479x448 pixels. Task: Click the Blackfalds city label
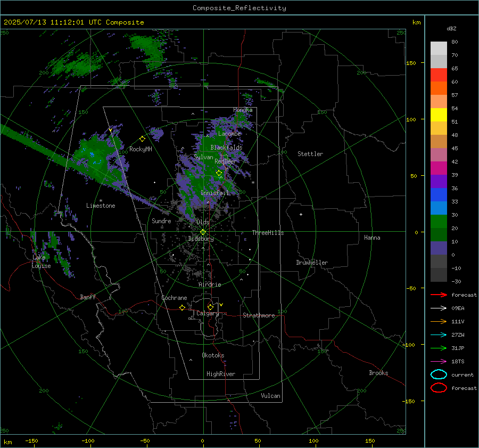point(226,148)
